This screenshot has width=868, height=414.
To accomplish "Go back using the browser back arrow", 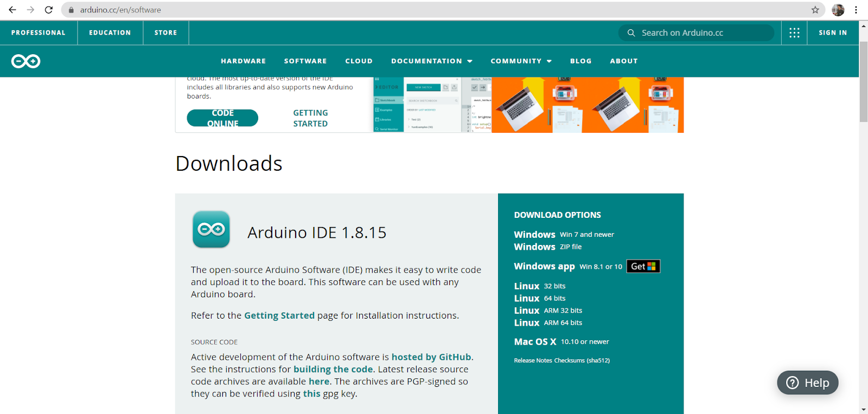I will pyautogui.click(x=12, y=10).
